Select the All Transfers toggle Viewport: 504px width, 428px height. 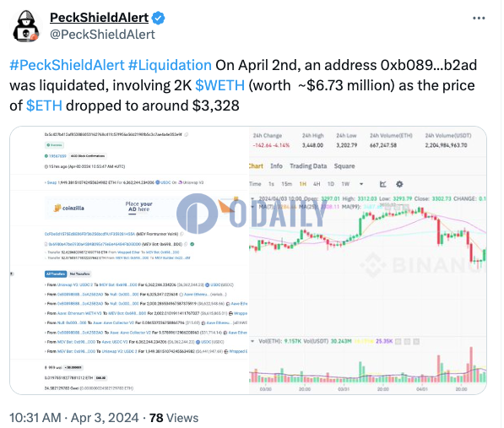pyautogui.click(x=56, y=274)
